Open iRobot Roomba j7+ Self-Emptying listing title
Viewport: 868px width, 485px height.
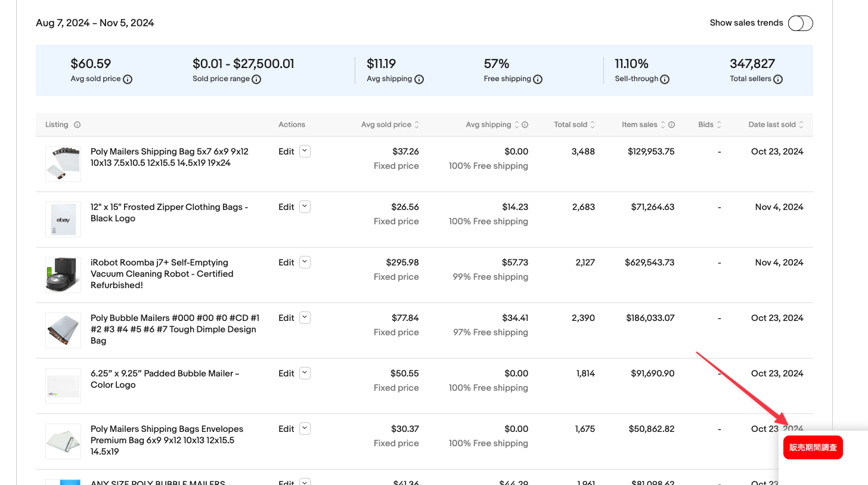point(162,274)
